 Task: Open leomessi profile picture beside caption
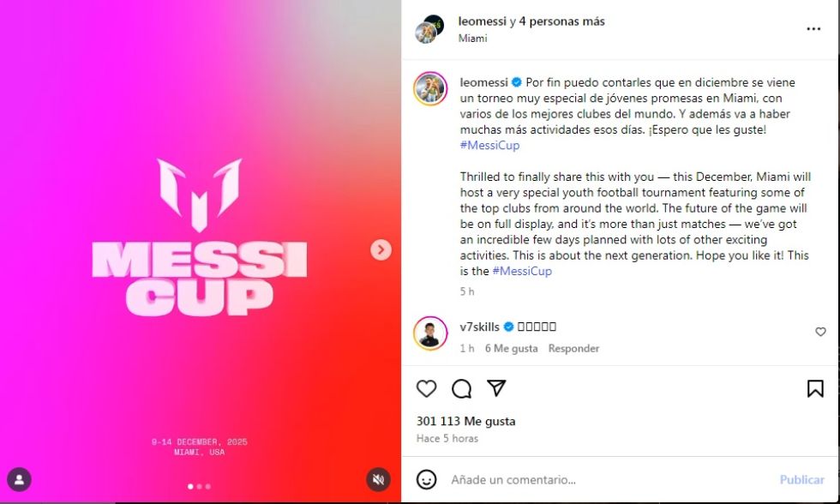pos(430,88)
